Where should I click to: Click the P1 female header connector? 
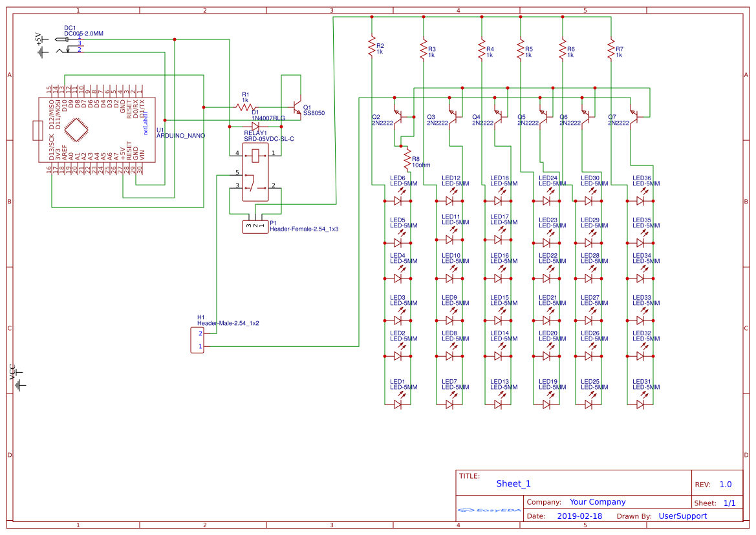click(255, 226)
